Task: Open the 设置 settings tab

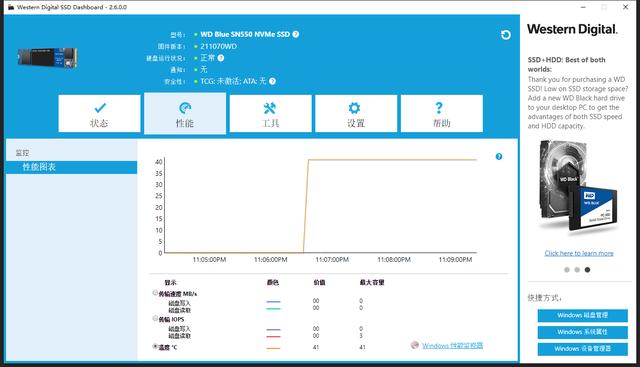Action: coord(356,113)
